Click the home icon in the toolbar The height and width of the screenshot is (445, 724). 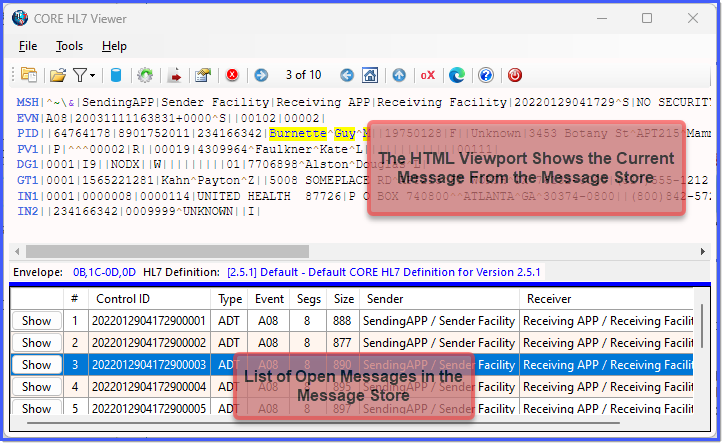370,75
